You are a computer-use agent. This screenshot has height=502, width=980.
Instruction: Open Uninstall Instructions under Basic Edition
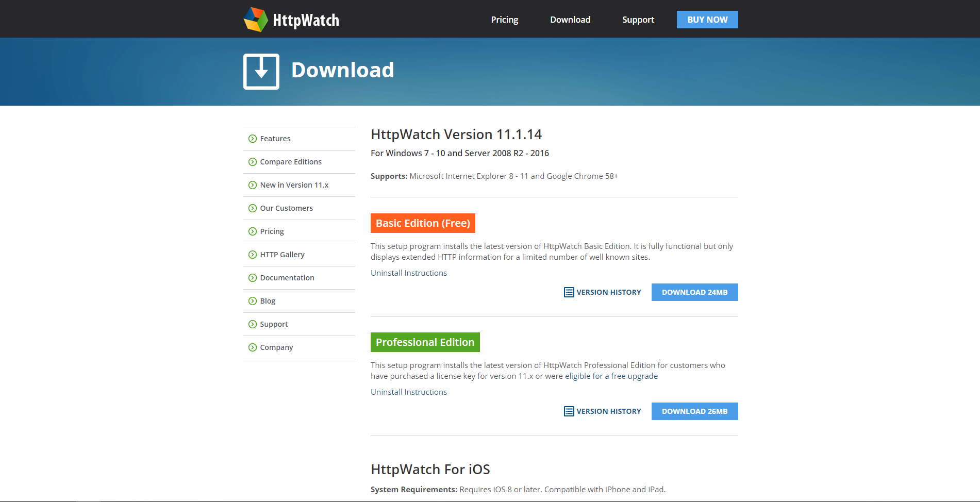pyautogui.click(x=409, y=273)
